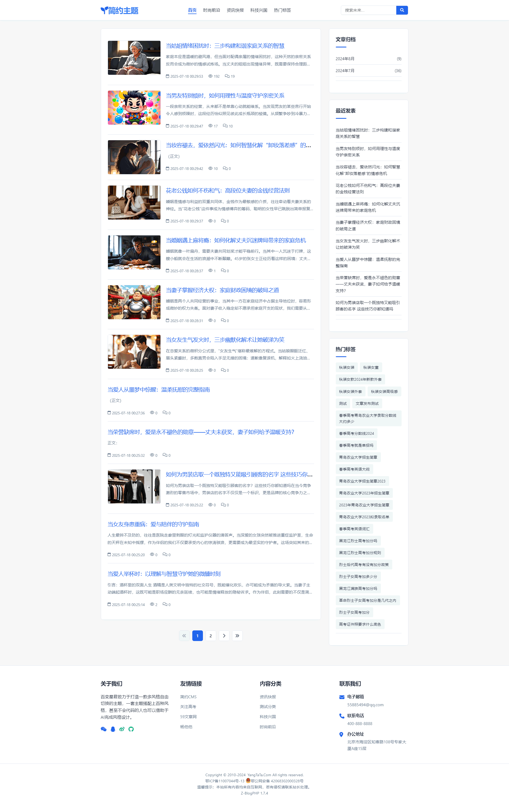Open the 资讯快报 navigation item
This screenshot has width=509, height=812.
[235, 10]
